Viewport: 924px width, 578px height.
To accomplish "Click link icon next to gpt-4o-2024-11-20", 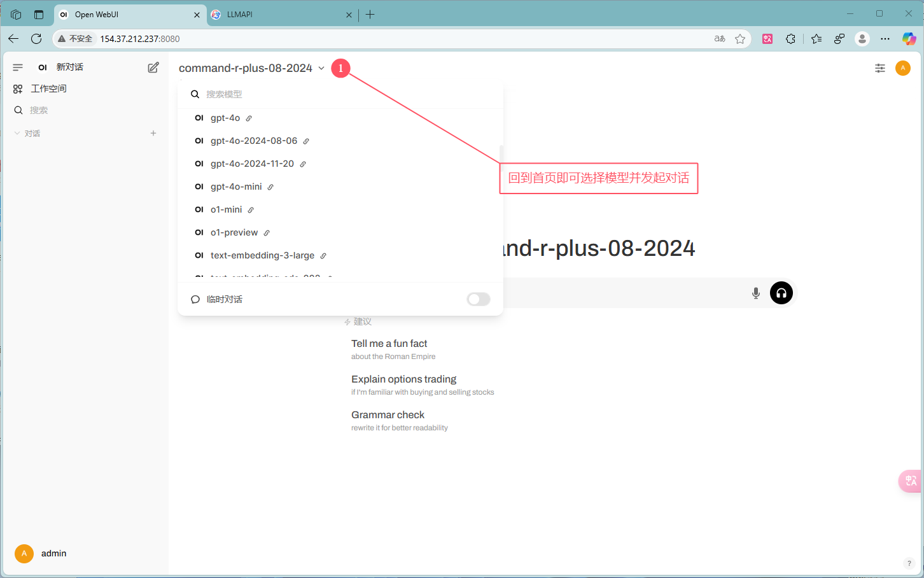I will [x=303, y=164].
